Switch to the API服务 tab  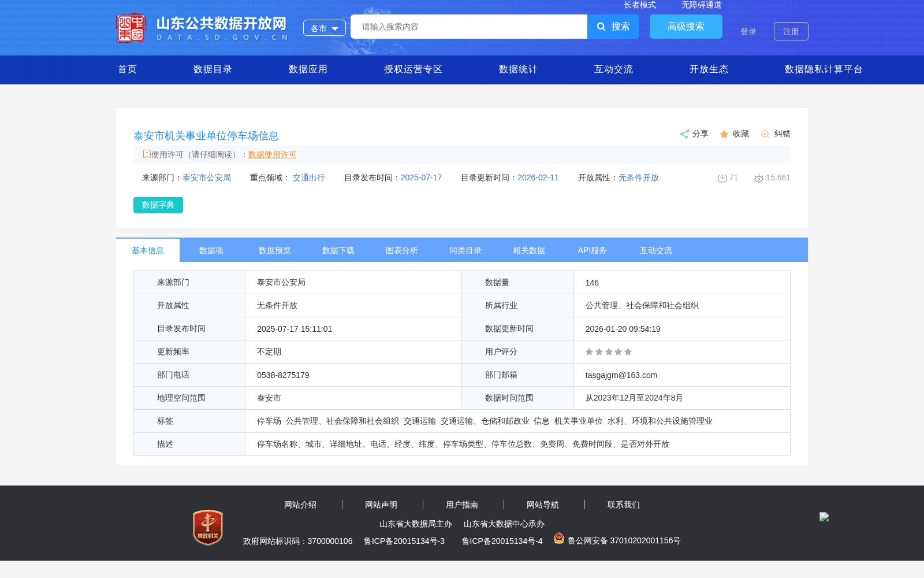tap(593, 250)
